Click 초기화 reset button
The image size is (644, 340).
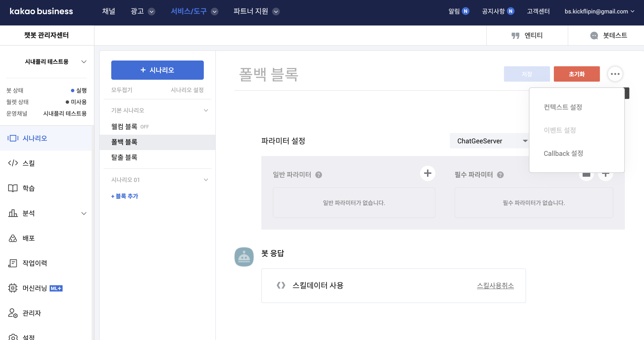tap(576, 74)
